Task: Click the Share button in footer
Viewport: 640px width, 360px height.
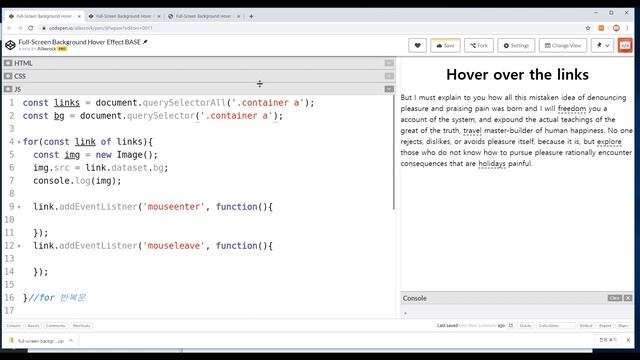Action: [623, 326]
